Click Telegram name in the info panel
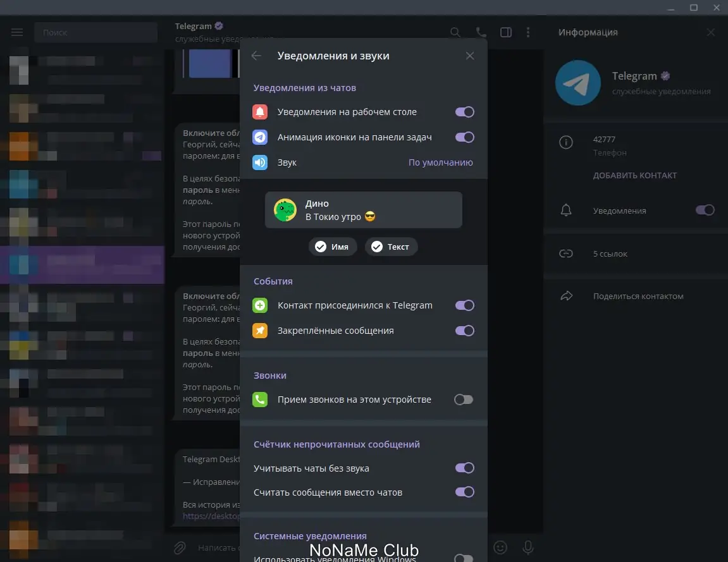 (x=634, y=76)
